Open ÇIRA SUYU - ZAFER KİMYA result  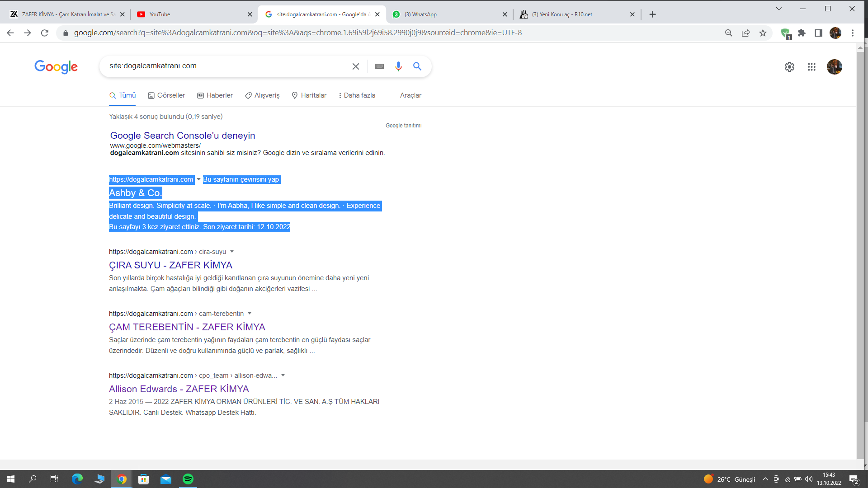(170, 265)
